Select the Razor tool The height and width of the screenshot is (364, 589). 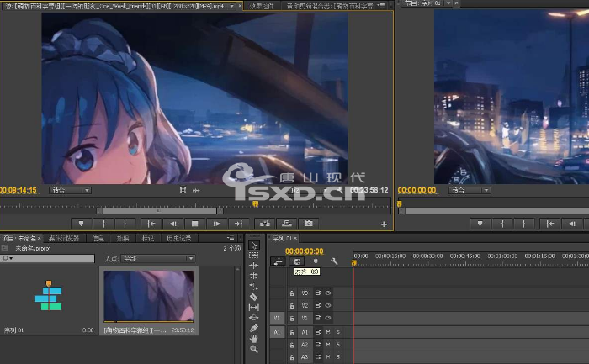[x=253, y=297]
